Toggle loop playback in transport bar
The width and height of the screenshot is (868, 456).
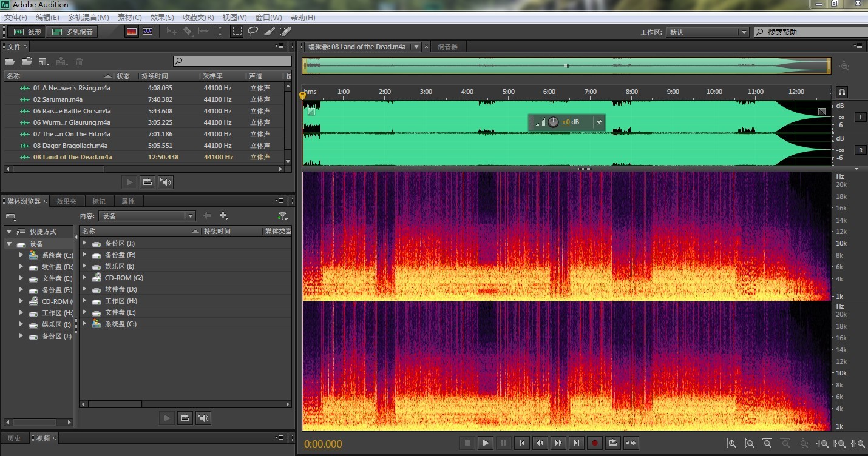(x=612, y=443)
